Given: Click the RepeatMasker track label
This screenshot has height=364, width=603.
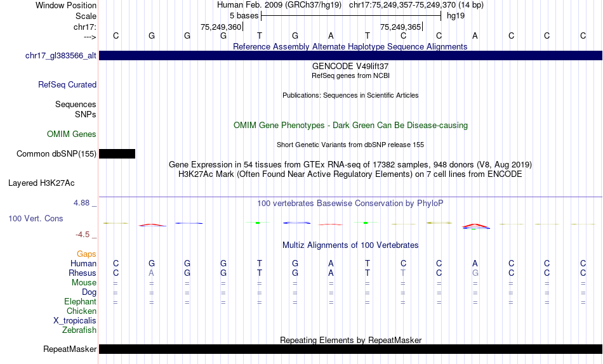Looking at the screenshot, I should click(70, 349).
